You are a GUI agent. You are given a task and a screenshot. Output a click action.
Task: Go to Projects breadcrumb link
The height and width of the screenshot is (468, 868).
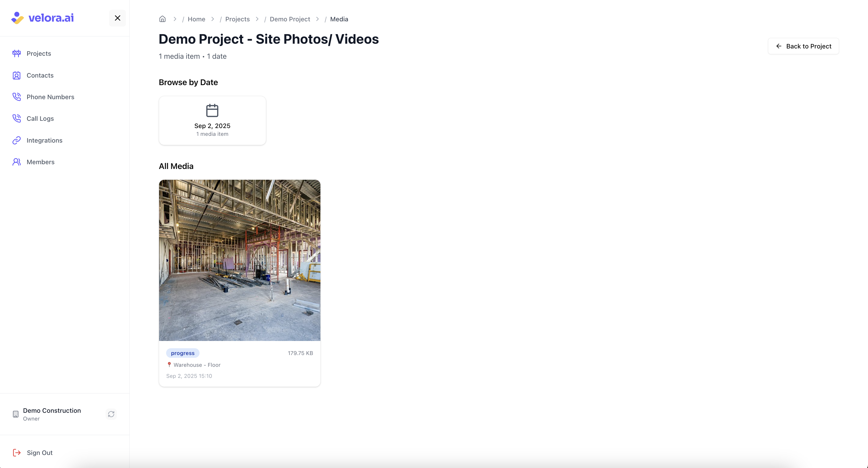(237, 19)
